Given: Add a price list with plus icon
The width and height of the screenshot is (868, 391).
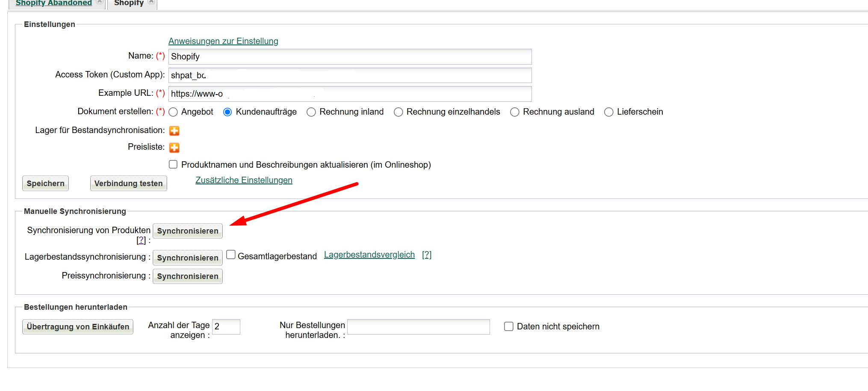Looking at the screenshot, I should (x=174, y=148).
